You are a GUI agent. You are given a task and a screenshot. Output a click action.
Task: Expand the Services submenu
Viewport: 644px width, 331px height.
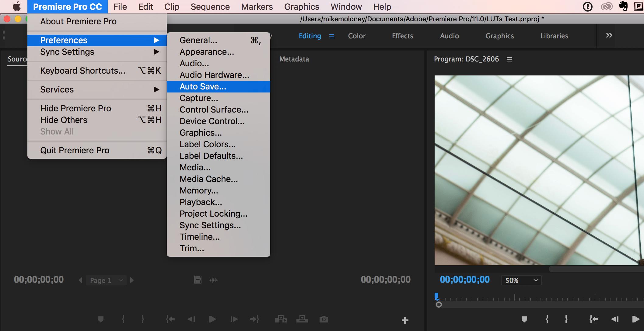coord(97,90)
